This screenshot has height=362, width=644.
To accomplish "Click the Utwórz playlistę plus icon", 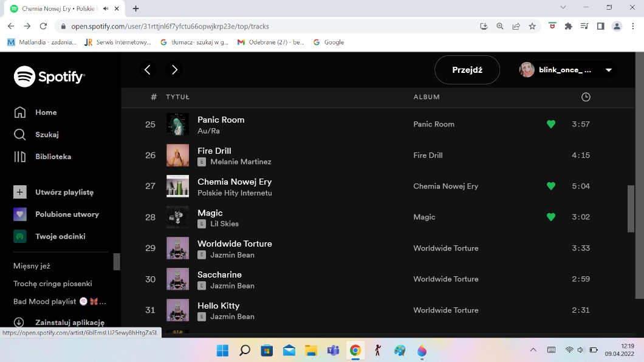I will [x=20, y=192].
